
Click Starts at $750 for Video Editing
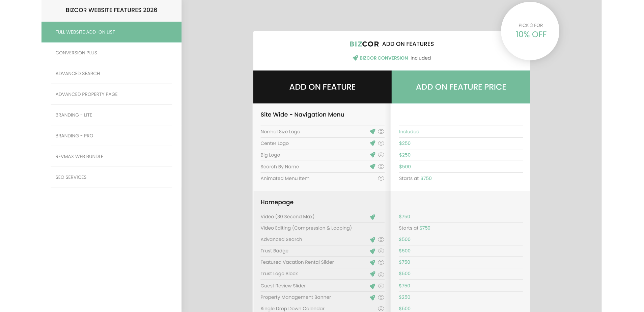[415, 228]
